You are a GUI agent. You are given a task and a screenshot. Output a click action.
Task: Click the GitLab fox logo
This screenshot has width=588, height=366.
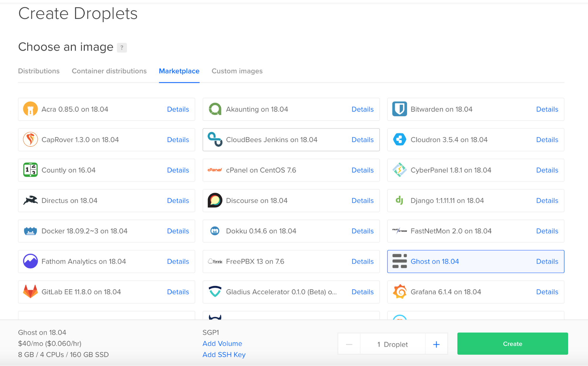tap(31, 292)
